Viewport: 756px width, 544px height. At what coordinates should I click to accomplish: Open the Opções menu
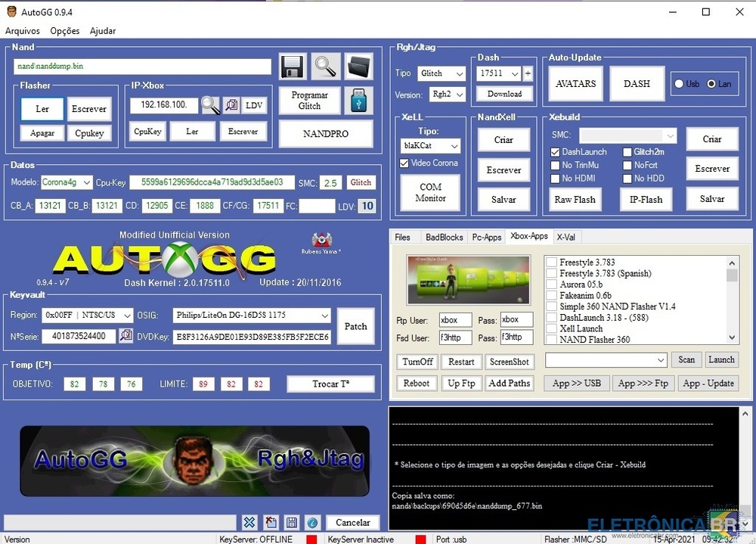tap(65, 31)
